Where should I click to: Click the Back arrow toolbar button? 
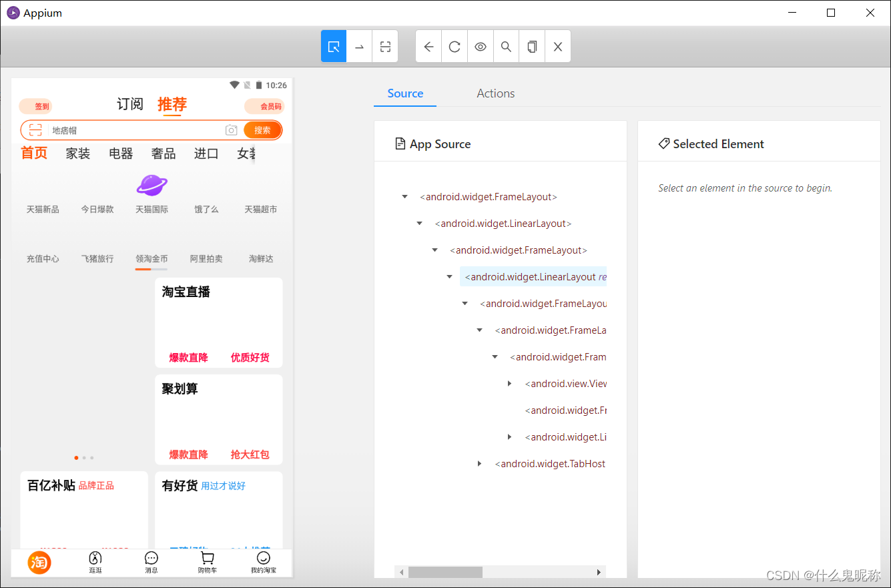click(x=428, y=46)
